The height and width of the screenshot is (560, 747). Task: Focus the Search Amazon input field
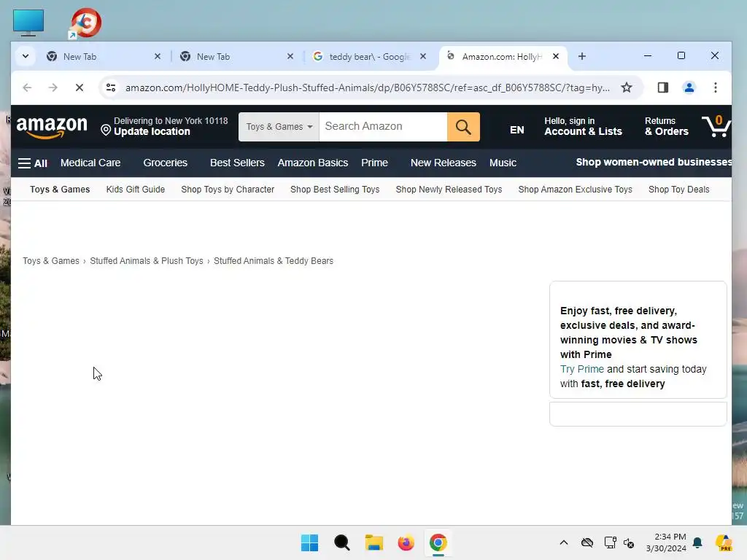tap(383, 127)
